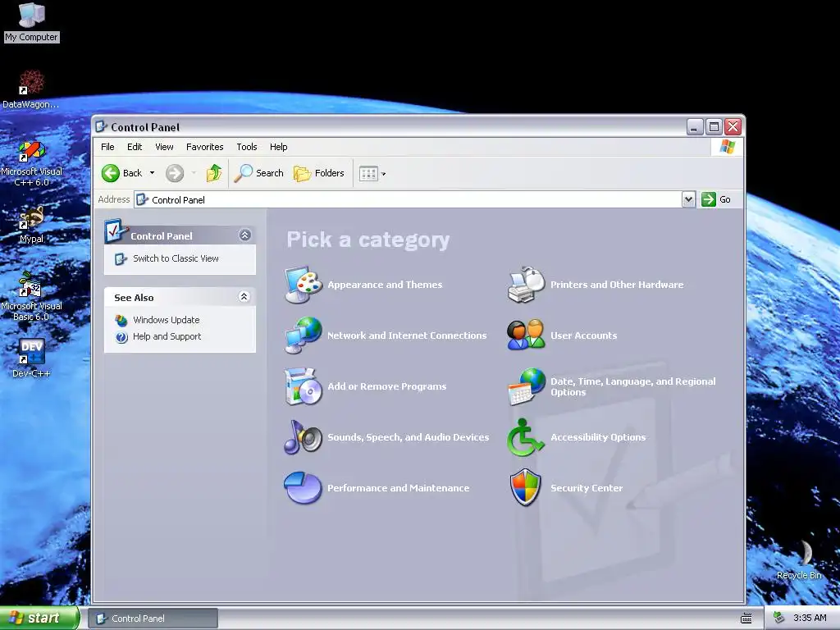The image size is (840, 630).
Task: Click the Switch to Classic View icon
Action: pos(121,258)
